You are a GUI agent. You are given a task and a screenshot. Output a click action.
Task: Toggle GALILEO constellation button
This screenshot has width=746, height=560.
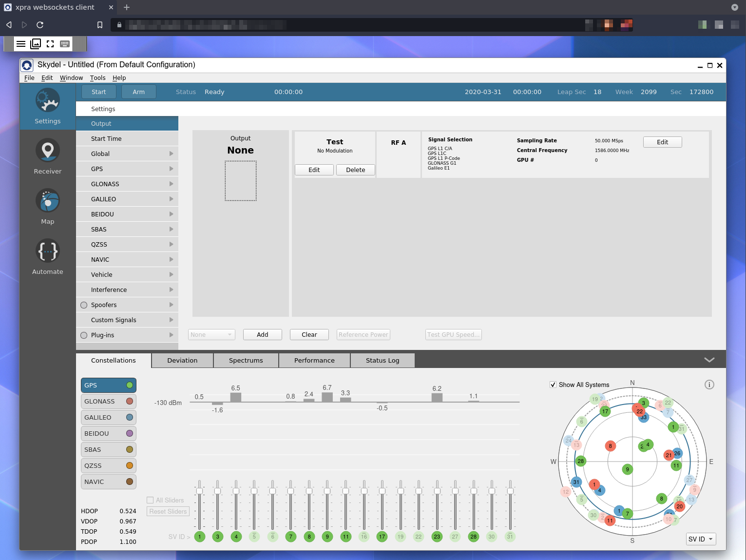coord(109,417)
